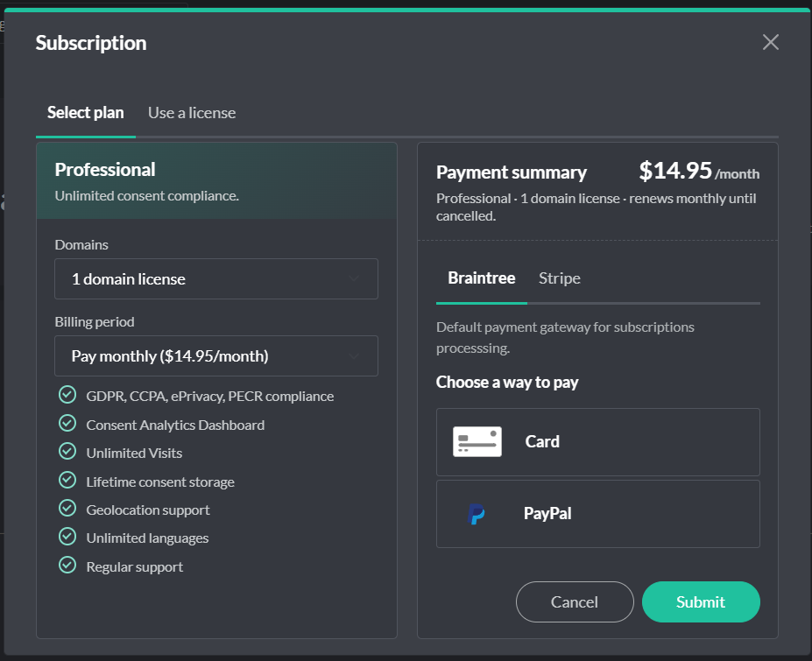Viewport: 812px width, 661px height.
Task: Open the Use a license tab
Action: pos(192,112)
